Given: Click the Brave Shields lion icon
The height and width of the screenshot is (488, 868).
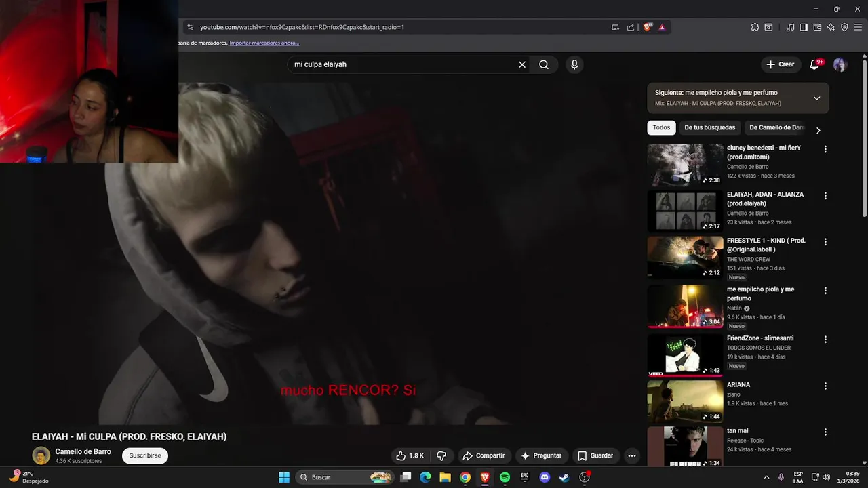Looking at the screenshot, I should 648,27.
